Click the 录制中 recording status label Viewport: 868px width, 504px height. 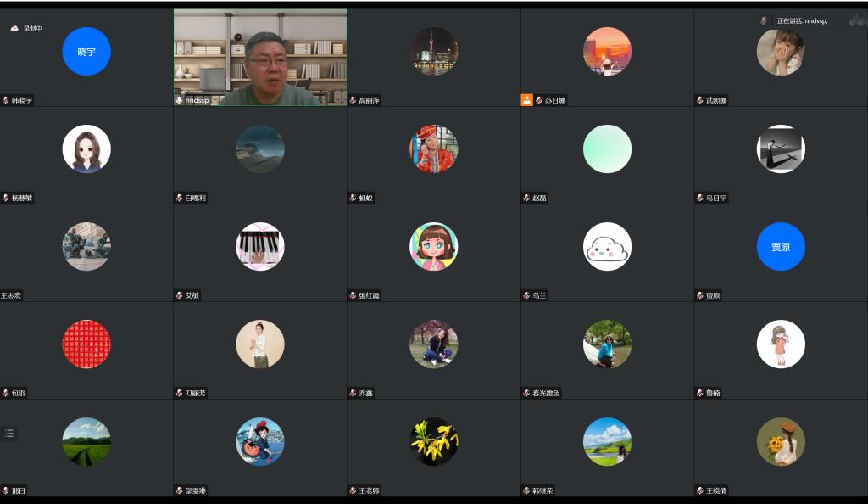click(32, 28)
